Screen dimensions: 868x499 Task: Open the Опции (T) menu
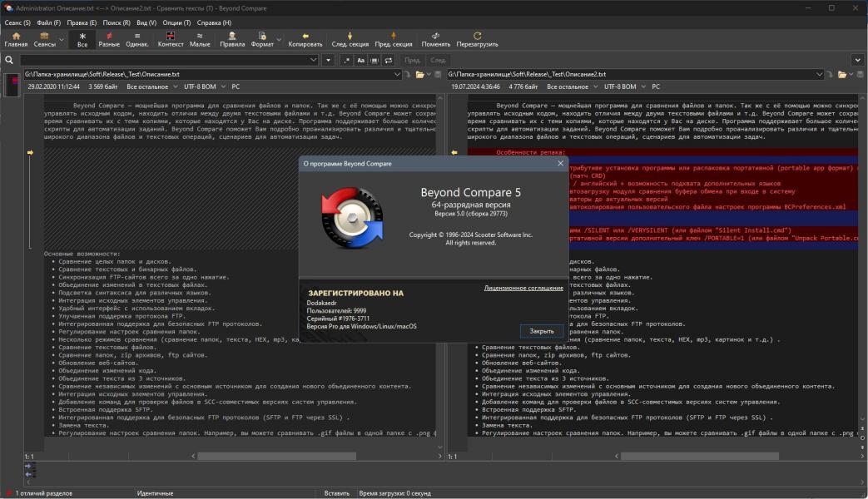point(176,22)
